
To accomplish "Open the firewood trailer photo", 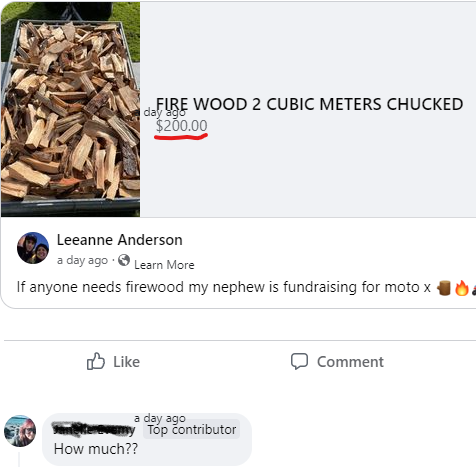I will (x=70, y=109).
